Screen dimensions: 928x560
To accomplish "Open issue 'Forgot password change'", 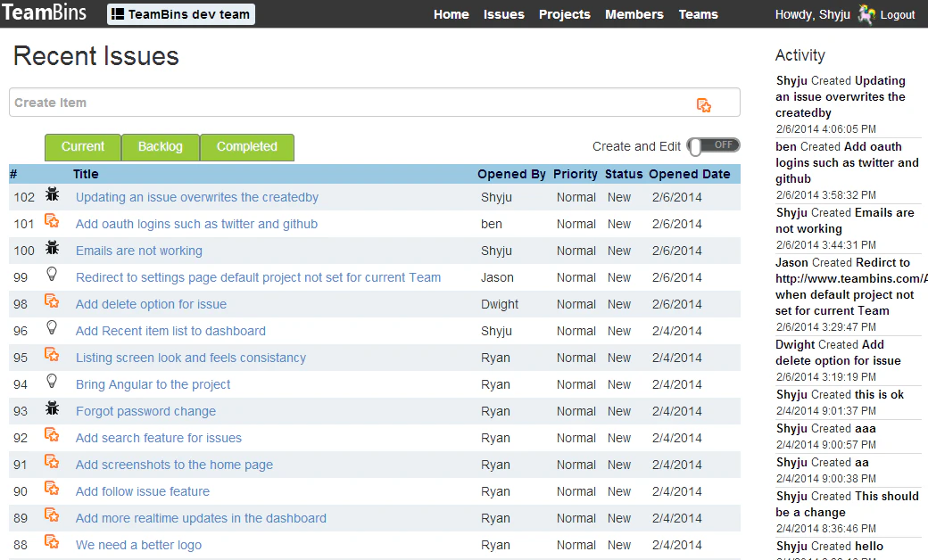I will (145, 411).
